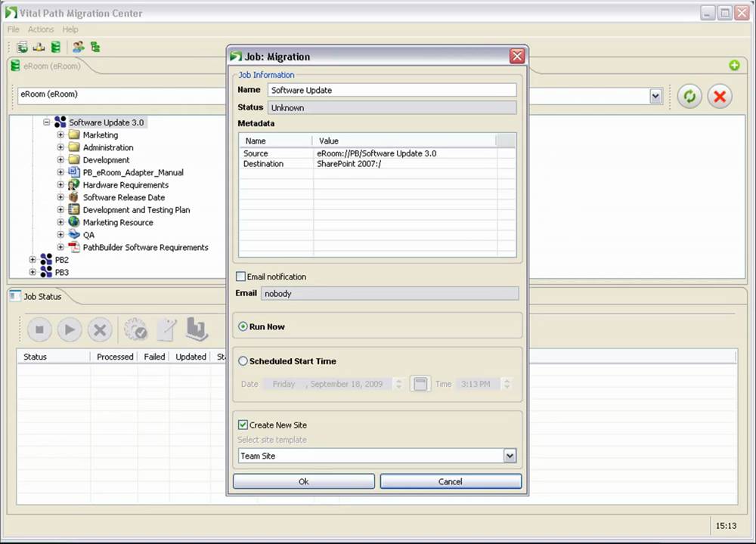756x544 pixels.
Task: Click the Email nobody field
Action: click(x=389, y=293)
